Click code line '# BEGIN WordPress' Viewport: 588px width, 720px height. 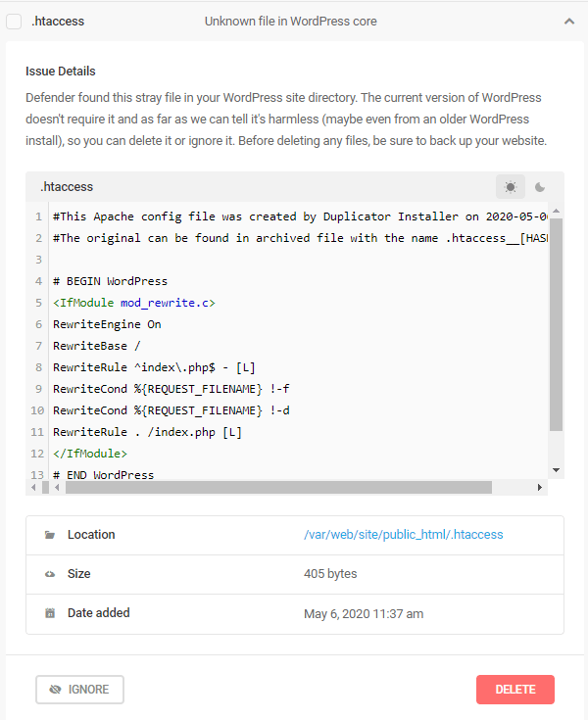[x=110, y=281]
